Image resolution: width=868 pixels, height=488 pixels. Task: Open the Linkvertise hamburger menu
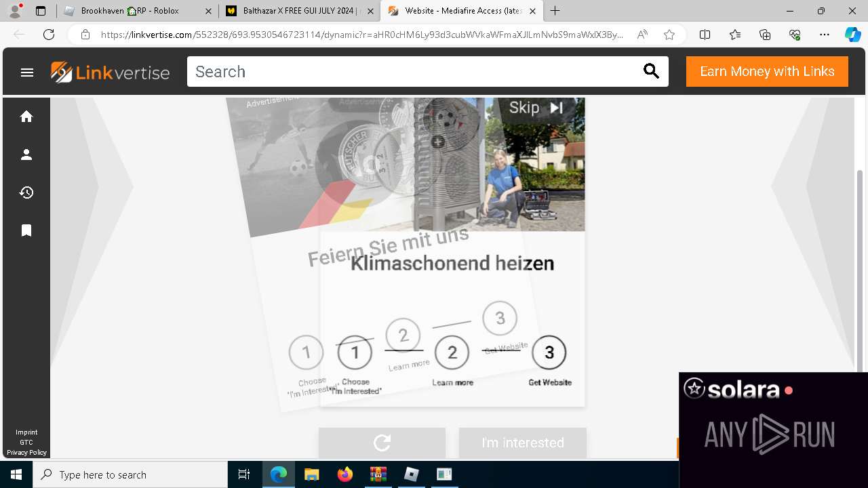click(27, 72)
